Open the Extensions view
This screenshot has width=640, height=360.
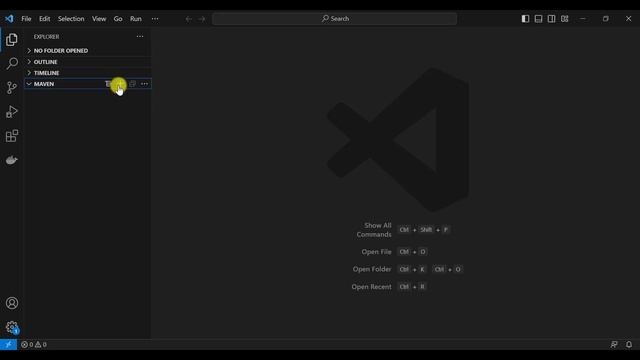pos(12,136)
